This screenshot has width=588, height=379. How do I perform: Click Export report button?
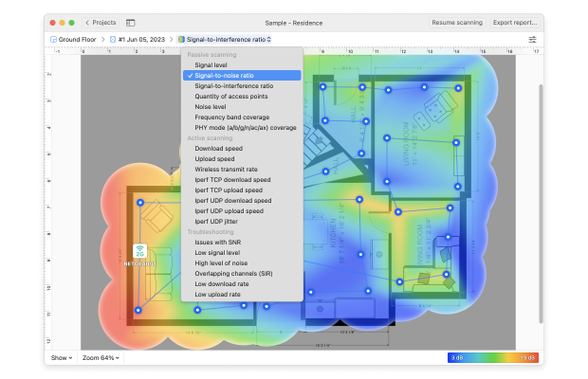[515, 23]
